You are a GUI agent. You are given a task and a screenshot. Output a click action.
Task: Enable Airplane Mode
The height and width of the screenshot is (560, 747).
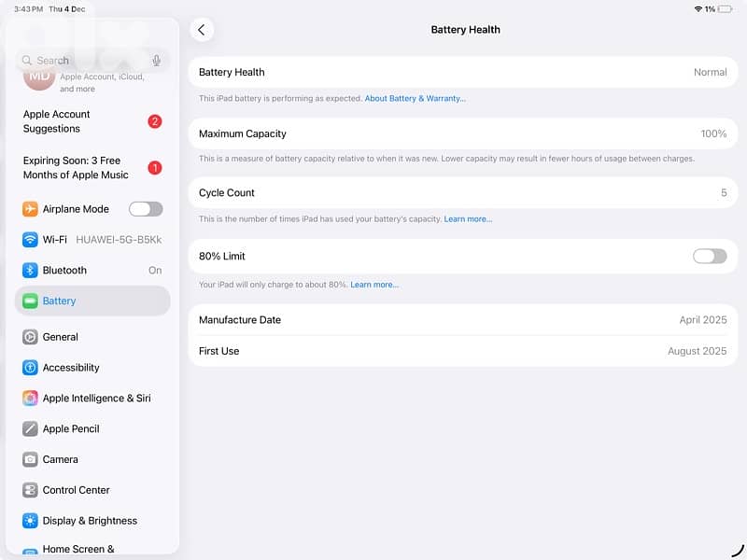click(x=146, y=208)
